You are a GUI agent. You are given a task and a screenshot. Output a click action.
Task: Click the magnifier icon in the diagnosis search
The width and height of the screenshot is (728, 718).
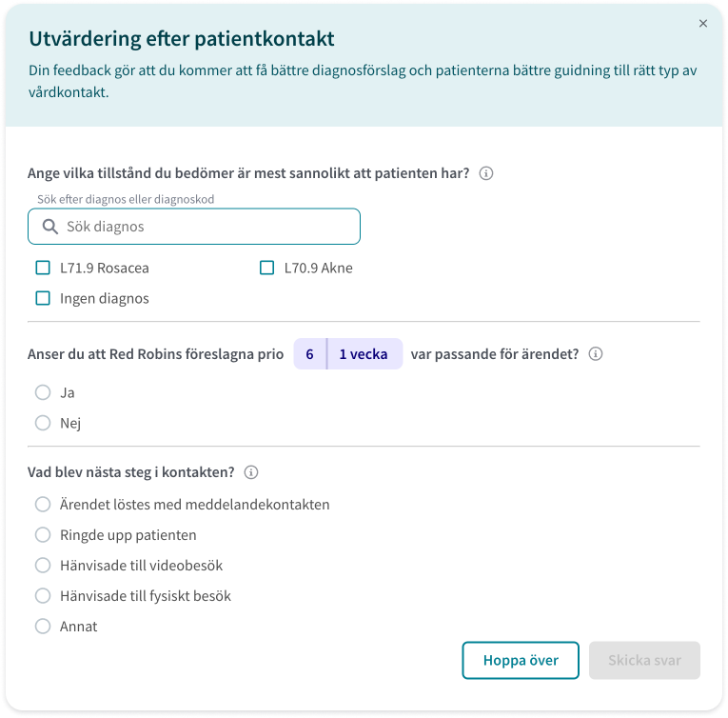pos(50,227)
